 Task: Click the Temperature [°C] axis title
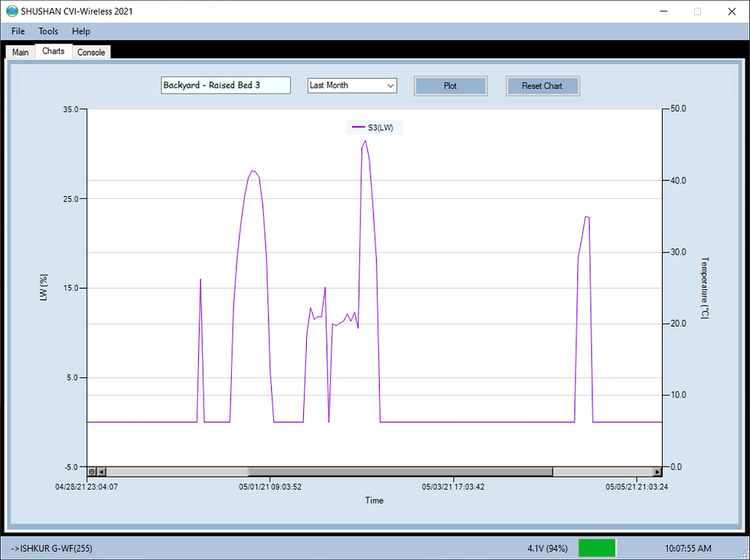pos(705,288)
